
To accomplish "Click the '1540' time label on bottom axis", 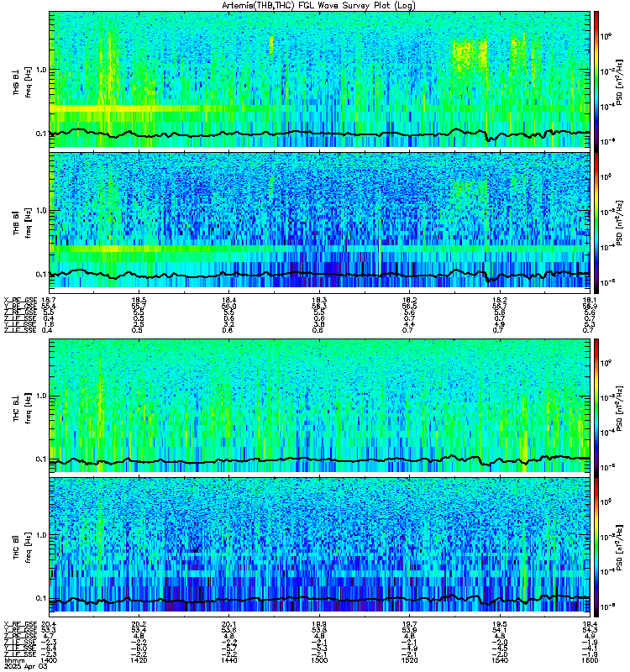I will 500,660.
